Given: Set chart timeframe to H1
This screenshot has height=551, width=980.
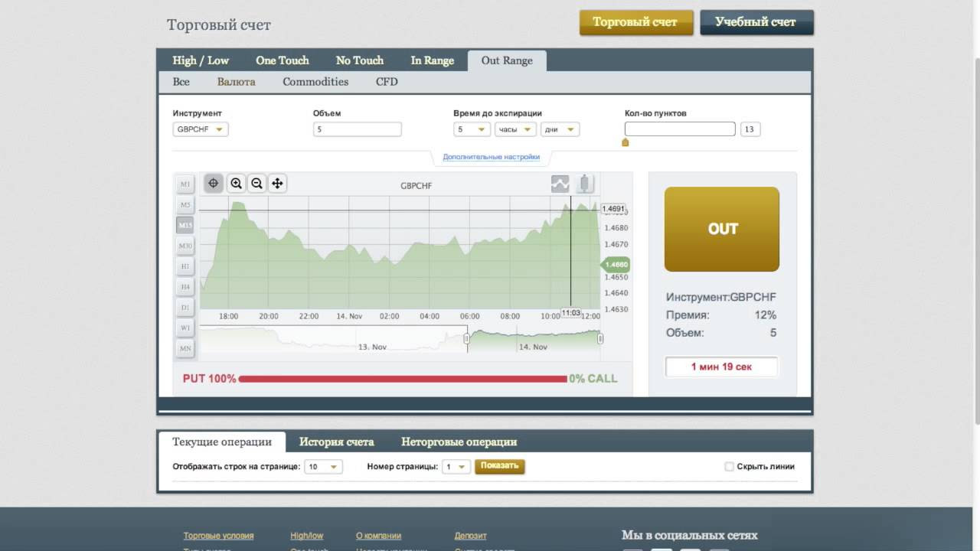Looking at the screenshot, I should 185,266.
